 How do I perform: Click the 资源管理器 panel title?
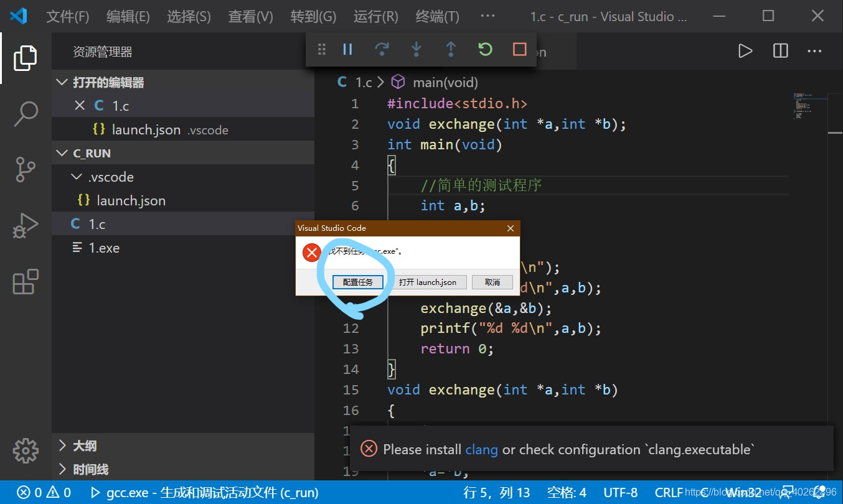click(103, 52)
